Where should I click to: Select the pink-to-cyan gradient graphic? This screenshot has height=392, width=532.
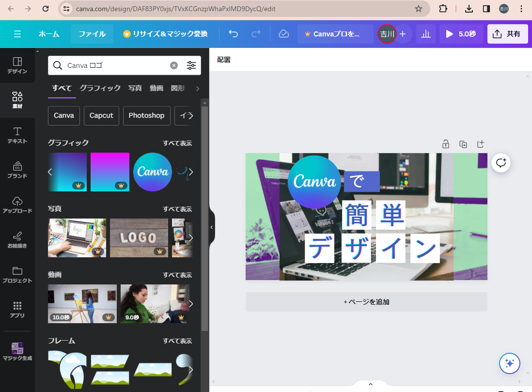(x=110, y=172)
